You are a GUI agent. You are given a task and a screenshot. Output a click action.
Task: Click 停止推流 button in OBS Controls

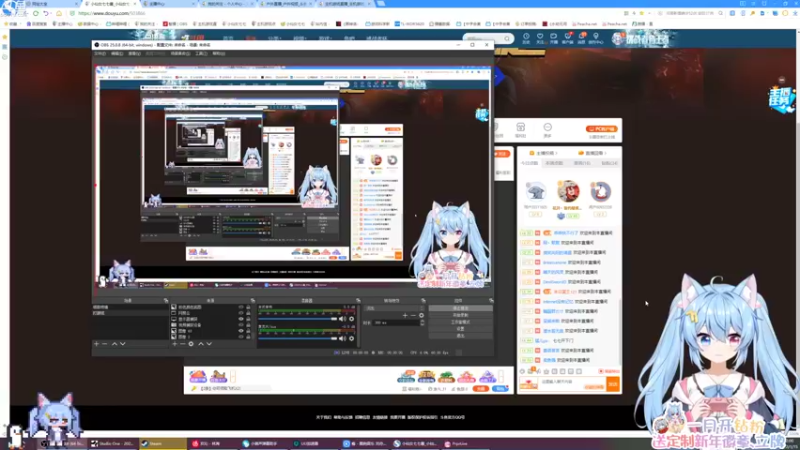click(461, 308)
